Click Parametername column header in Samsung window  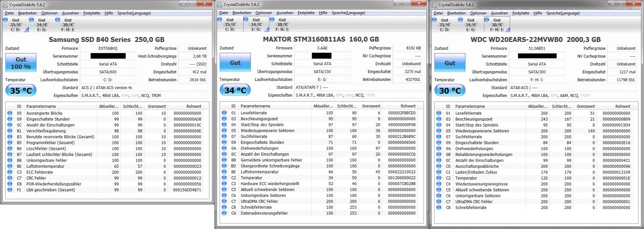tap(61, 106)
